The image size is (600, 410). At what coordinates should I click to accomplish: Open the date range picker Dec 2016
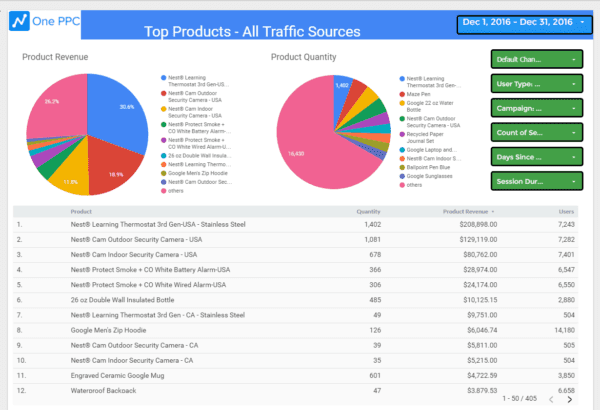(x=520, y=22)
